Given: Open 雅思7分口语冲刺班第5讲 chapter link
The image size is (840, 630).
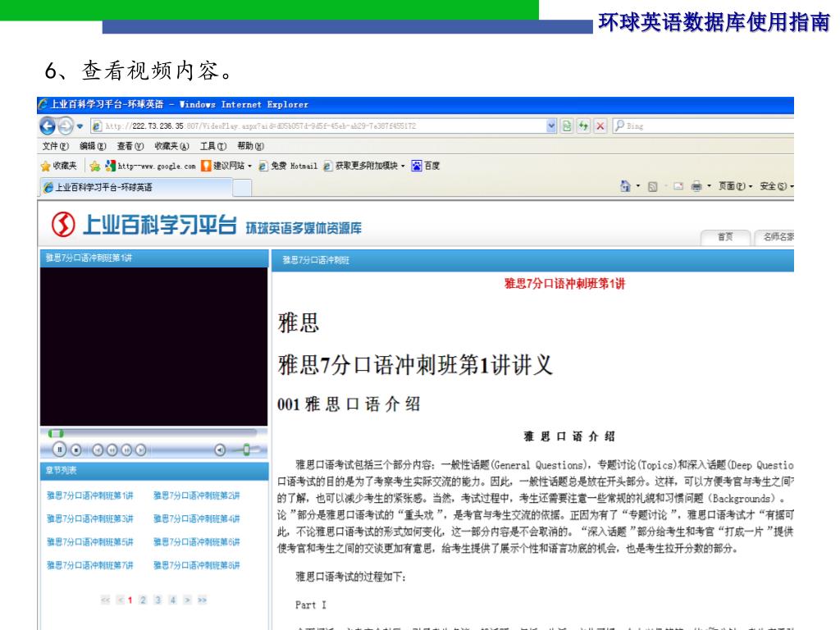Looking at the screenshot, I should tap(89, 541).
